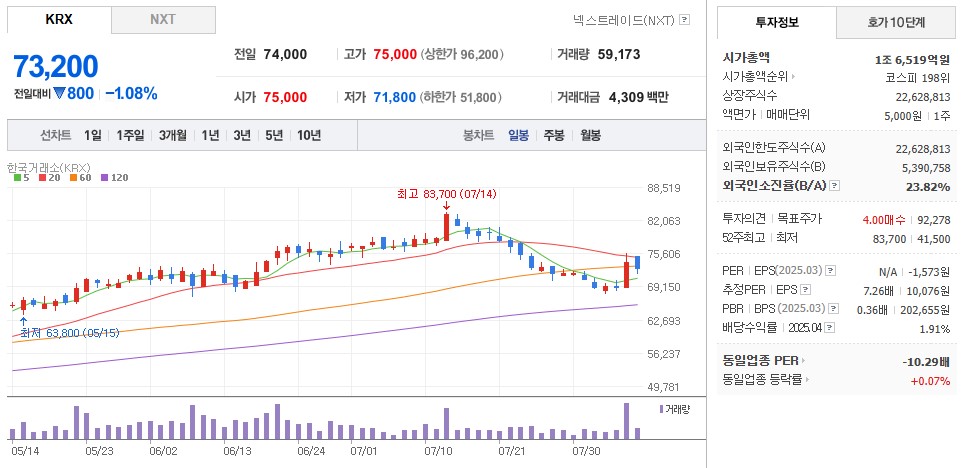Click the purple 120-day moving average swatch
Viewport: 966px width, 468px height.
coord(104,178)
